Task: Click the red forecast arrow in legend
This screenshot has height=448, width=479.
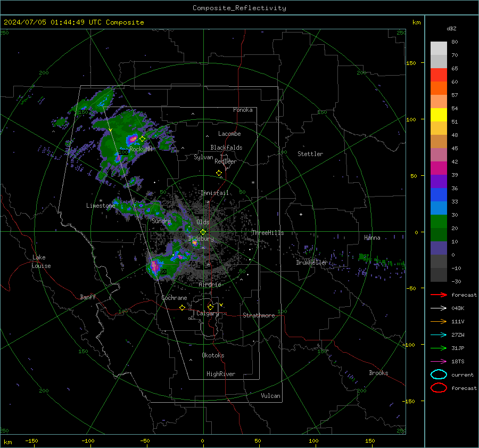Action: pos(439,295)
